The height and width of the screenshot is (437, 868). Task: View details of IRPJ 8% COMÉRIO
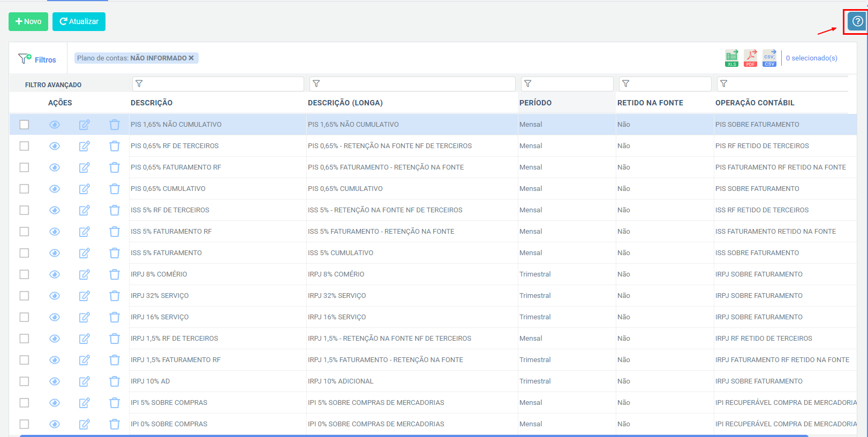(x=55, y=274)
